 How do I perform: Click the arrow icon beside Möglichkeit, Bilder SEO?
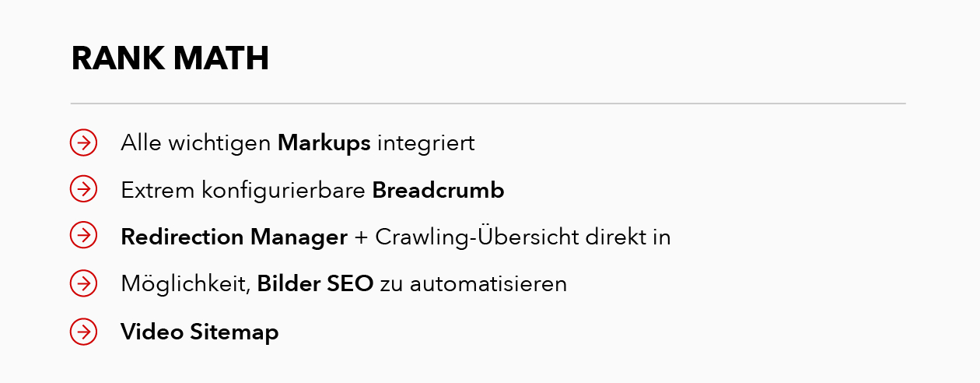[x=83, y=284]
